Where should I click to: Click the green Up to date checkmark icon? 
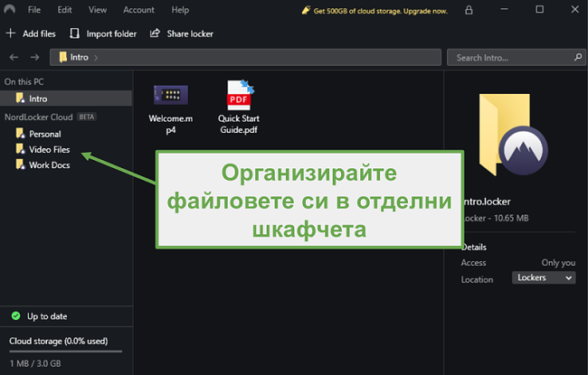coord(15,315)
